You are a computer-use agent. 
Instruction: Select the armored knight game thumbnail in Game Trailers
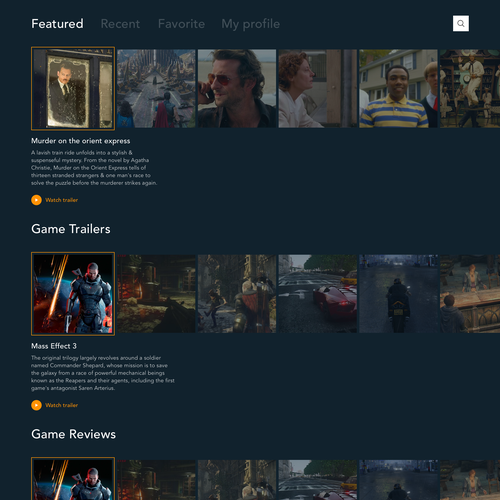point(237,294)
